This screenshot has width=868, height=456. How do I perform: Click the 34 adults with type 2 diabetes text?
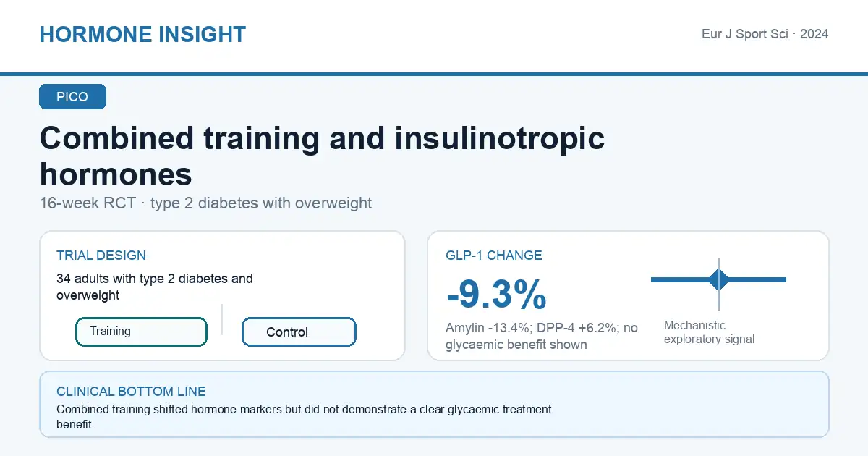coord(155,287)
